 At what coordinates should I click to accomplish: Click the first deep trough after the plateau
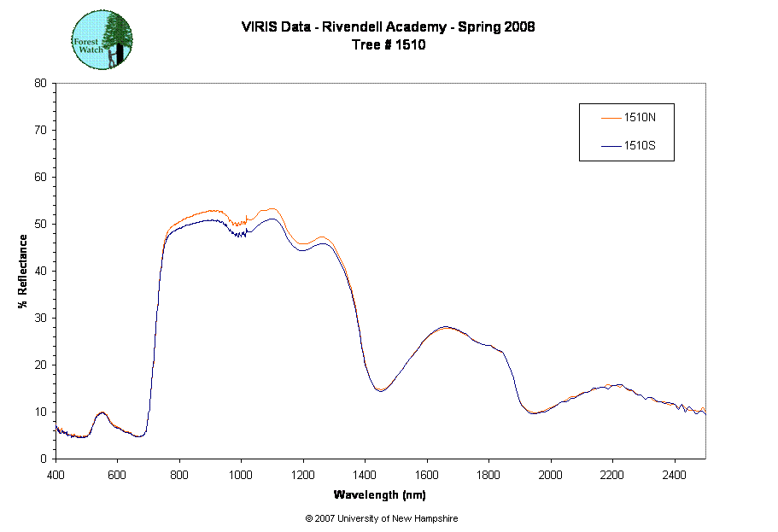380,389
